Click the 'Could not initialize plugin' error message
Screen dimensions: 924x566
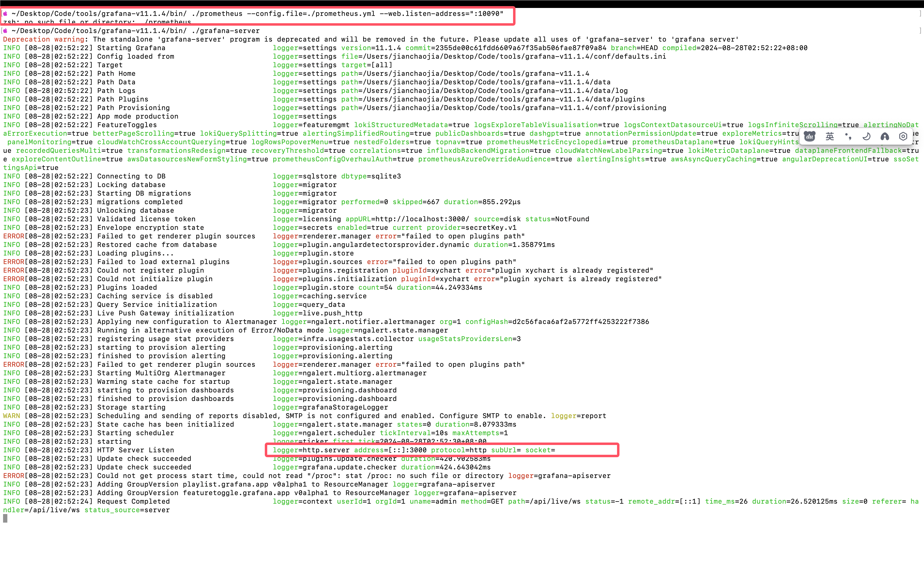click(x=155, y=279)
